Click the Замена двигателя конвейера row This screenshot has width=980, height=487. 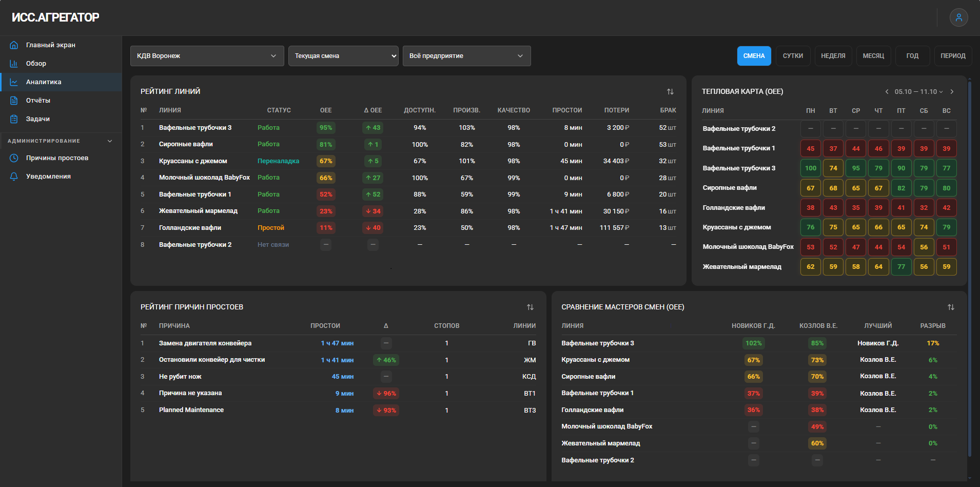(x=338, y=343)
